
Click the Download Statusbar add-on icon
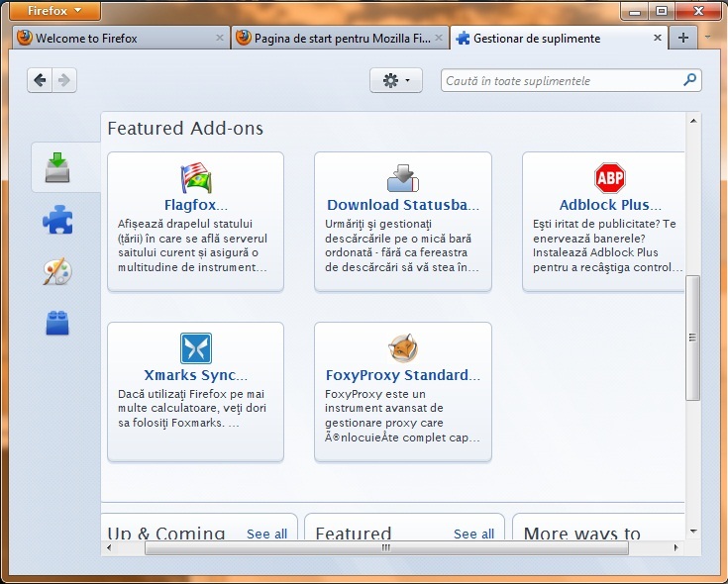tap(403, 177)
